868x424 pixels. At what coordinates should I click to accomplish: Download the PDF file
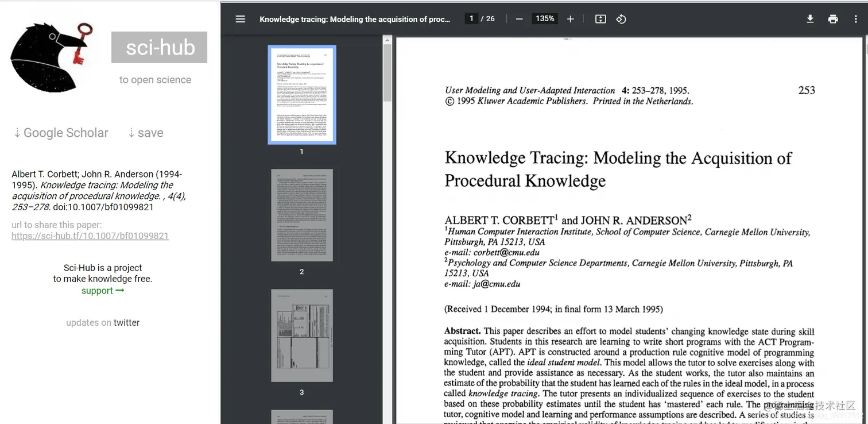[810, 19]
